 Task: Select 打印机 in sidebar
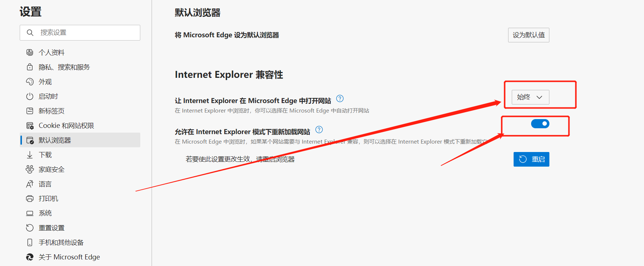pyautogui.click(x=80, y=198)
